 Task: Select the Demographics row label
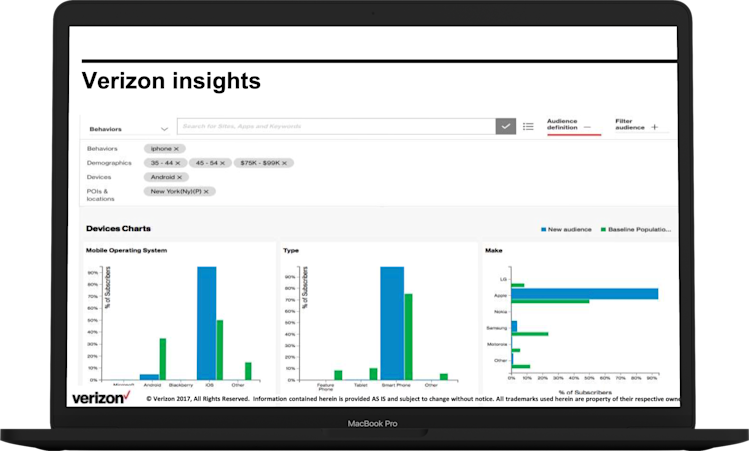[x=109, y=163]
